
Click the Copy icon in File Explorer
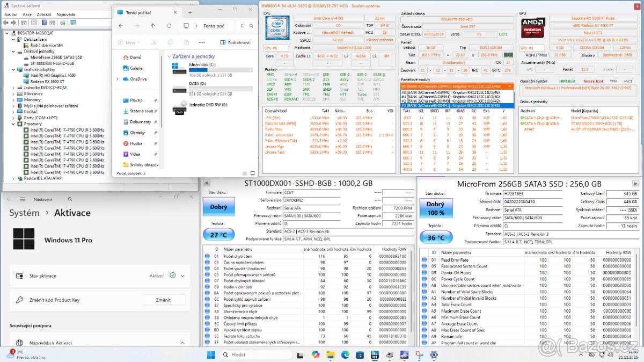171,42
